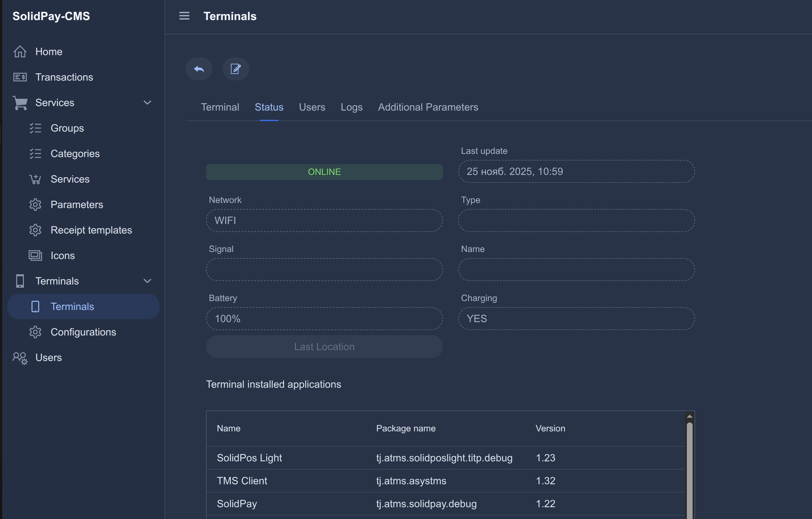Select the Categories checklist icon

click(x=35, y=154)
